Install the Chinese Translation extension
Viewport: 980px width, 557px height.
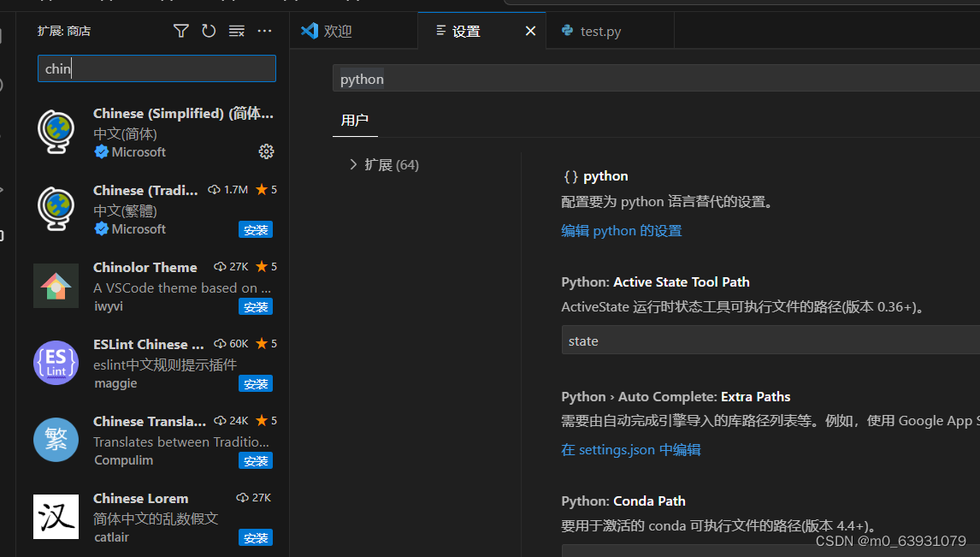tap(256, 460)
